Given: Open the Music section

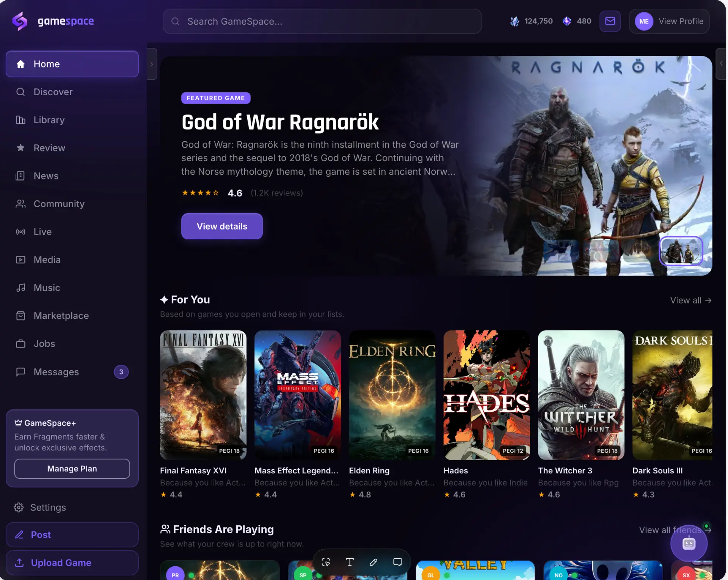Looking at the screenshot, I should tap(72, 288).
